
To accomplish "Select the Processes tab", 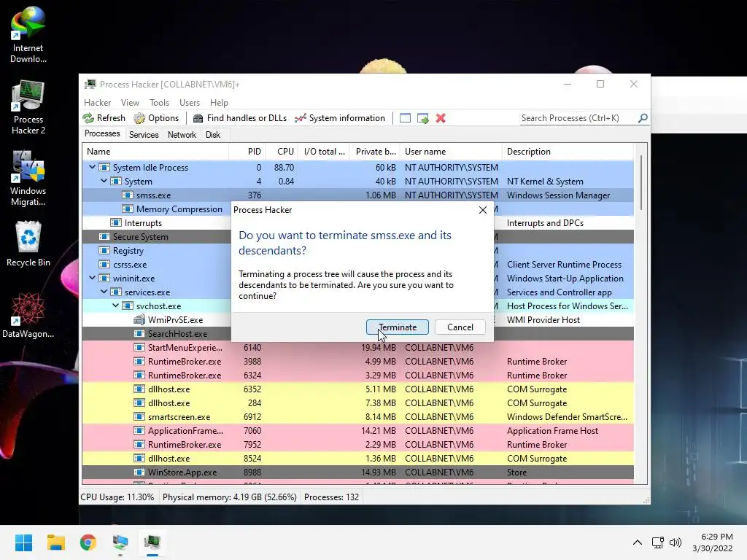I will click(x=102, y=134).
